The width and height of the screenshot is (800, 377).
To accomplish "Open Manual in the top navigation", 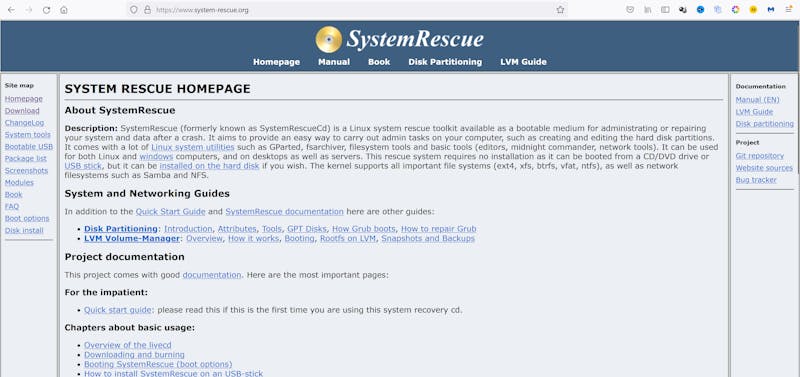I will tap(334, 62).
